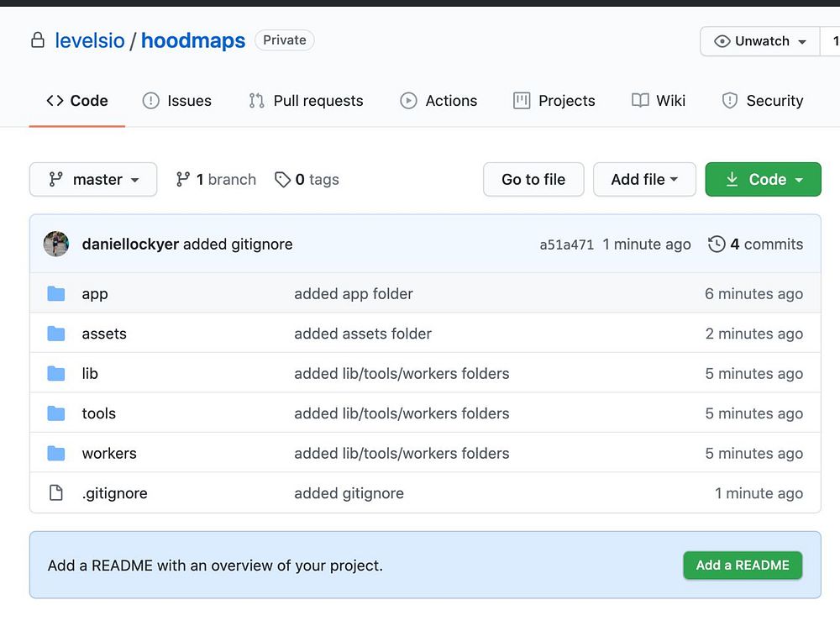Viewport: 840px width, 626px height.
Task: View the 0 tags link
Action: coord(307,180)
